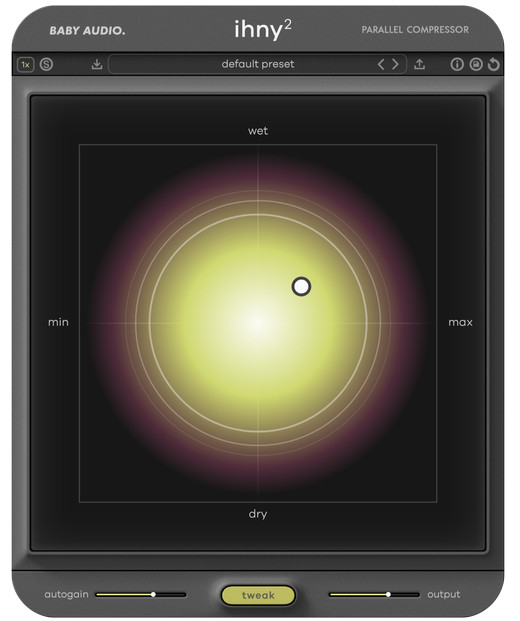
Task: Click the 'output' label
Action: coord(444,594)
